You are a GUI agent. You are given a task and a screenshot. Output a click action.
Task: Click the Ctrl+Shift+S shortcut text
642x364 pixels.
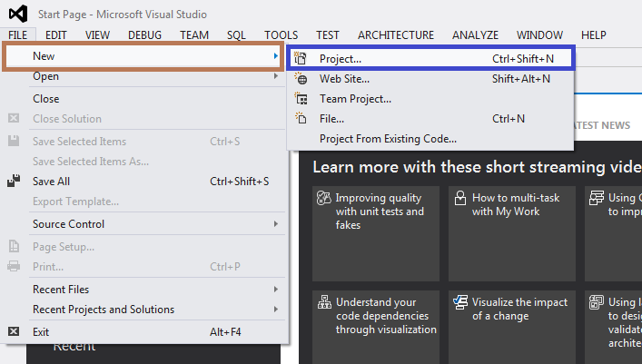240,182
